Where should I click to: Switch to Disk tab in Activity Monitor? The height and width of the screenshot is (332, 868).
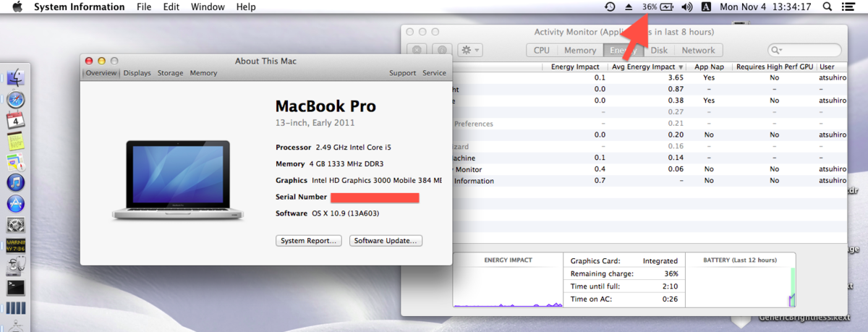click(659, 50)
